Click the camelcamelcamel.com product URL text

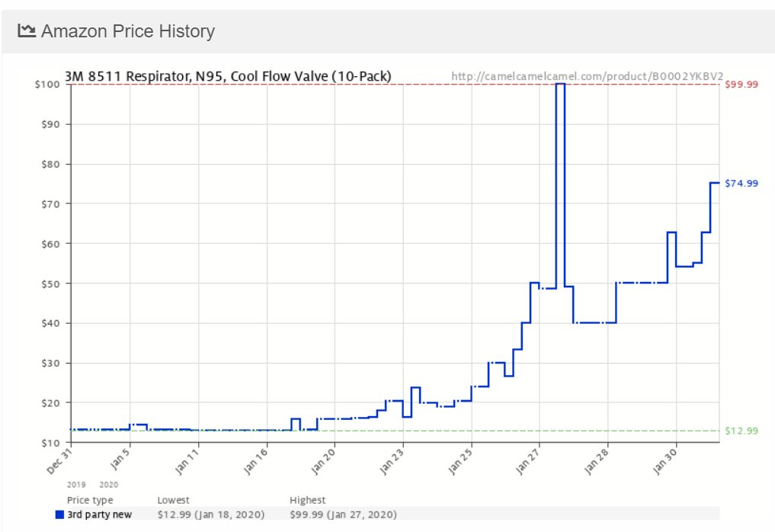coord(588,77)
